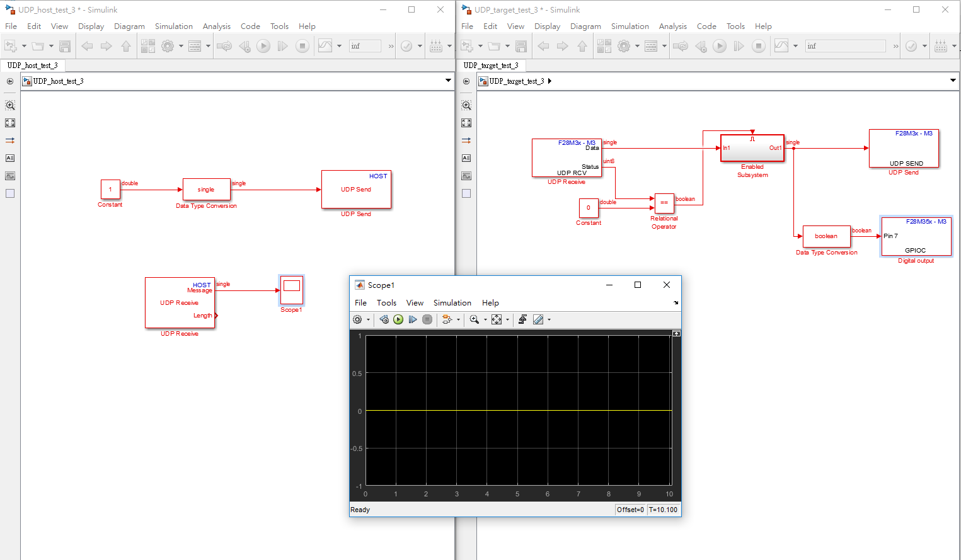Select Constant block in host model
The height and width of the screenshot is (560, 961).
[110, 190]
